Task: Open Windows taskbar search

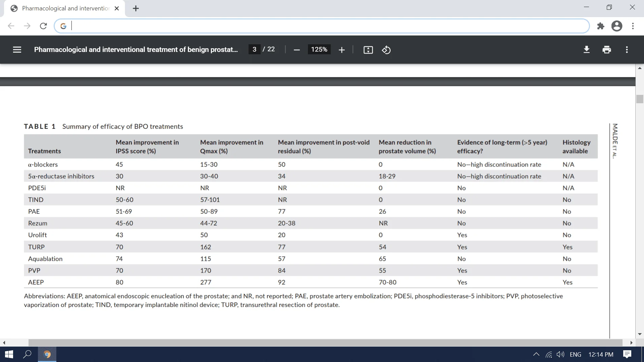Action: pos(27,354)
